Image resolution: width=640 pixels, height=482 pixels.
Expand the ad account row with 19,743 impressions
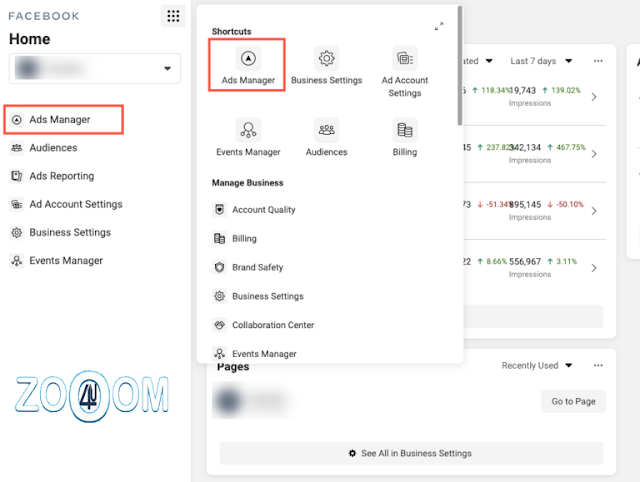pyautogui.click(x=594, y=97)
